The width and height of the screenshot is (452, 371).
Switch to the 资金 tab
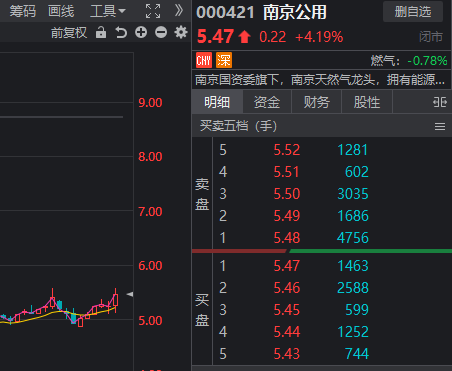[267, 102]
